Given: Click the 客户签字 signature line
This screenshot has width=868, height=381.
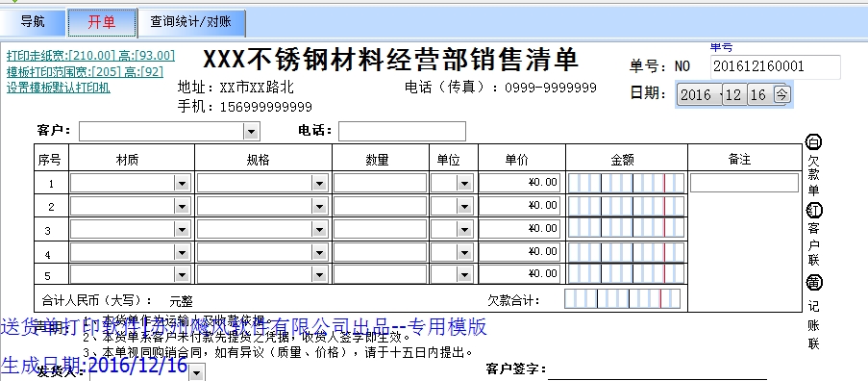Looking at the screenshot, I should [657, 379].
